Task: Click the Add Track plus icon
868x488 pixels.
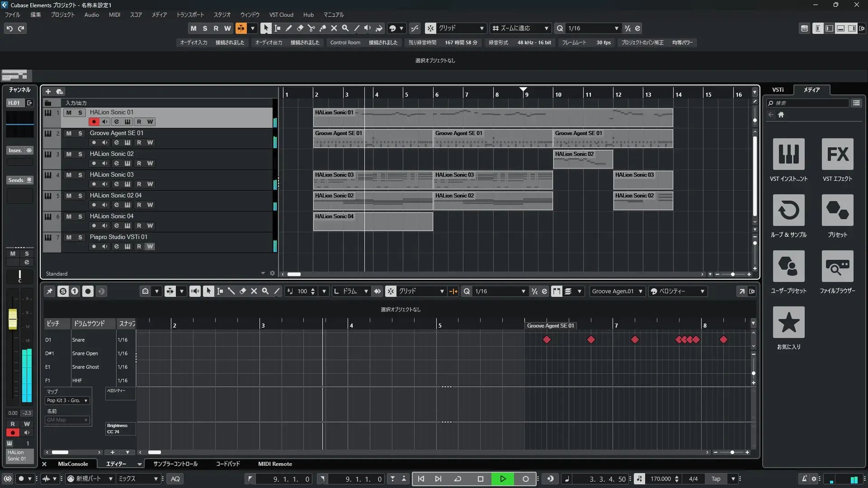Action: coord(48,91)
